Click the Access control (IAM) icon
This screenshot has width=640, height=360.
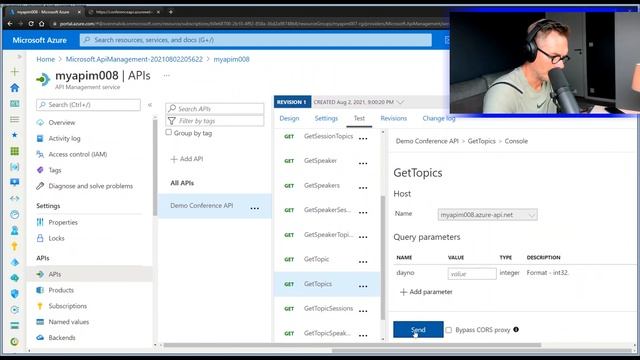[x=40, y=154]
